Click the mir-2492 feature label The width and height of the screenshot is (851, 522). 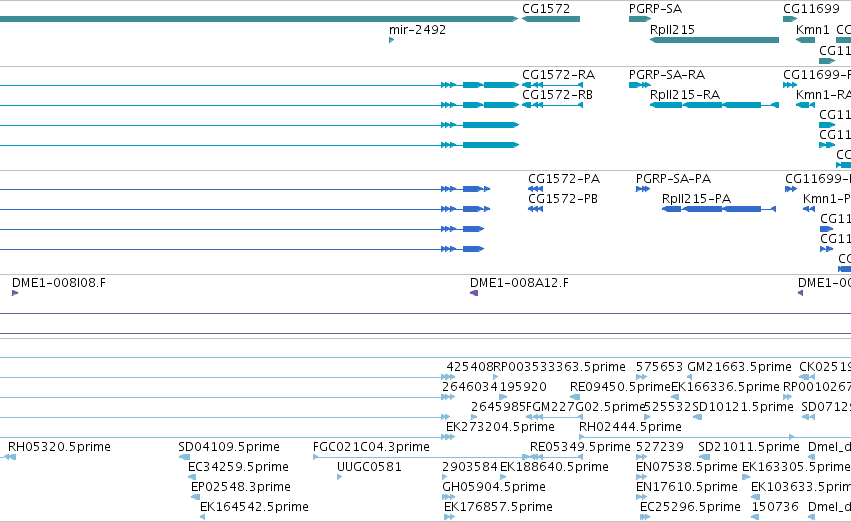[x=417, y=30]
